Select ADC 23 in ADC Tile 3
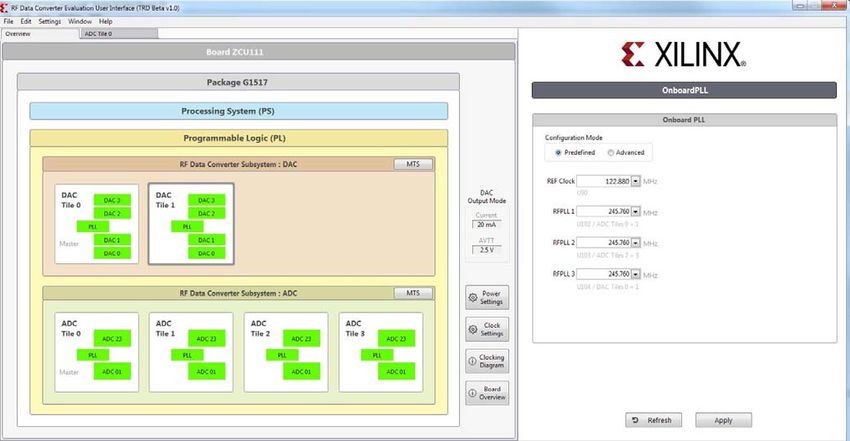850x441 pixels. [396, 339]
